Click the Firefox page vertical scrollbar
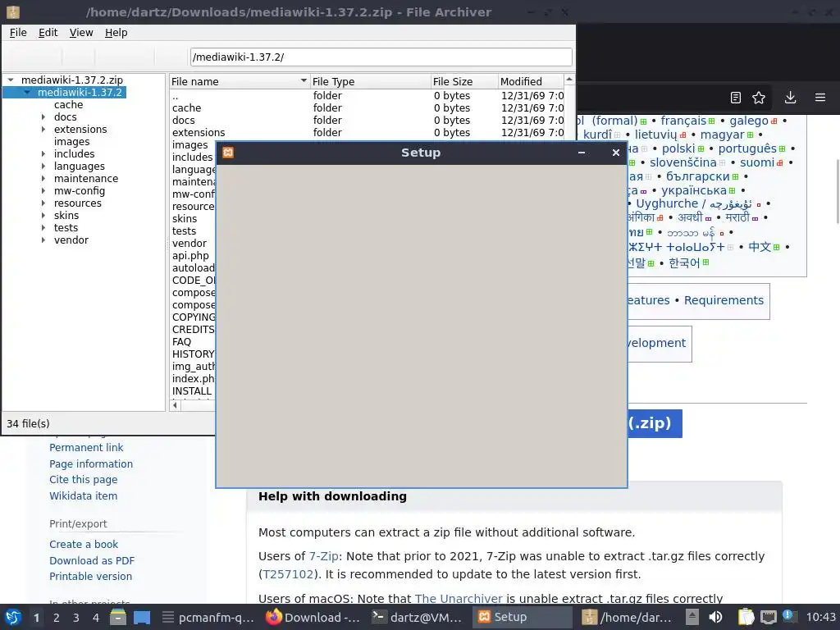The width and height of the screenshot is (840, 630). (837, 192)
